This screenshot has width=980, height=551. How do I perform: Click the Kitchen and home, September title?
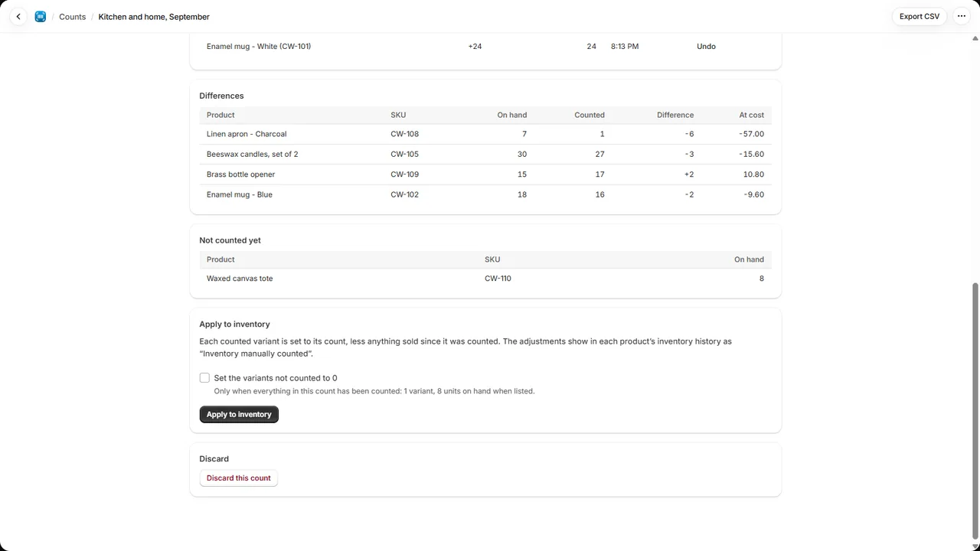[154, 17]
